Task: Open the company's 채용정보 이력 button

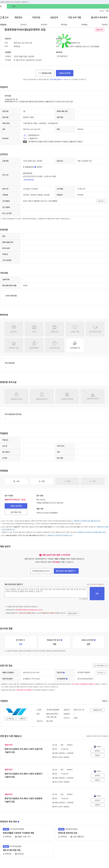Action: pyautogui.click(x=98, y=710)
